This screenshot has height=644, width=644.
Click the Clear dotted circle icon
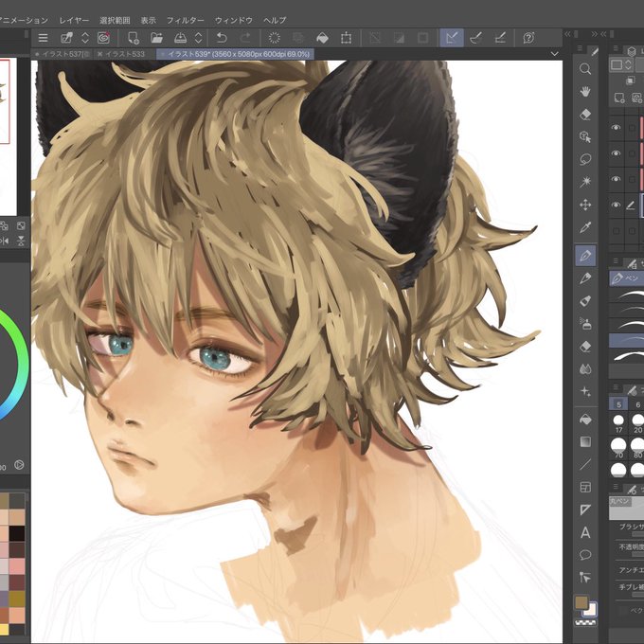coord(275,38)
